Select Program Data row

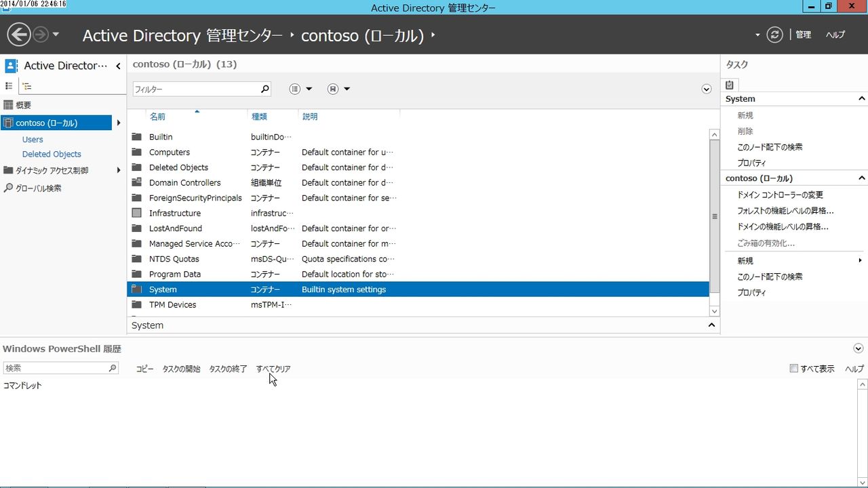(x=418, y=274)
